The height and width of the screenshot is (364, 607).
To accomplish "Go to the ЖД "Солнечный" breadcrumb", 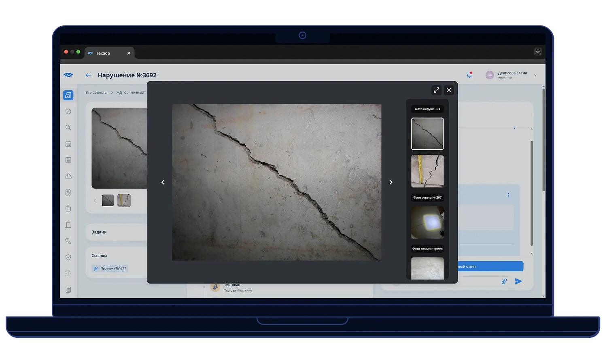I will click(131, 93).
